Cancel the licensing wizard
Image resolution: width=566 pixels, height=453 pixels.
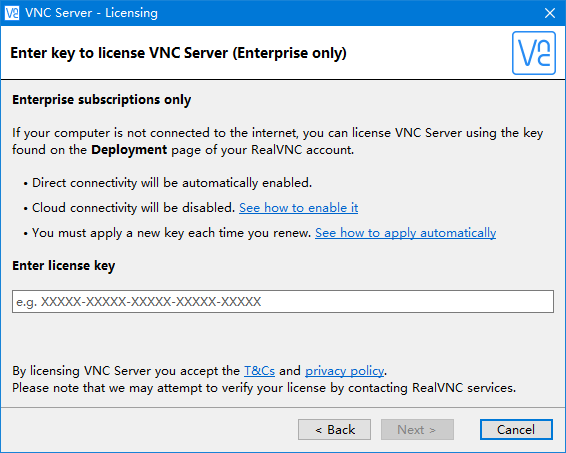516,430
